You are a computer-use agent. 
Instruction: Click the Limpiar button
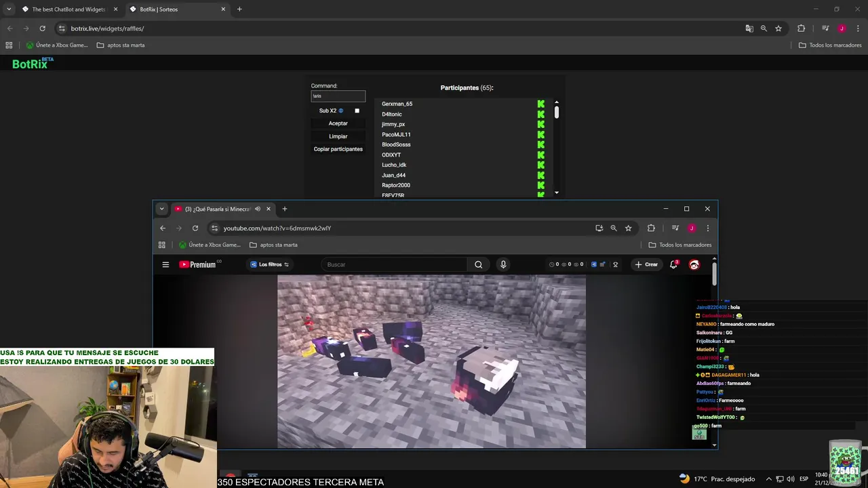point(338,136)
